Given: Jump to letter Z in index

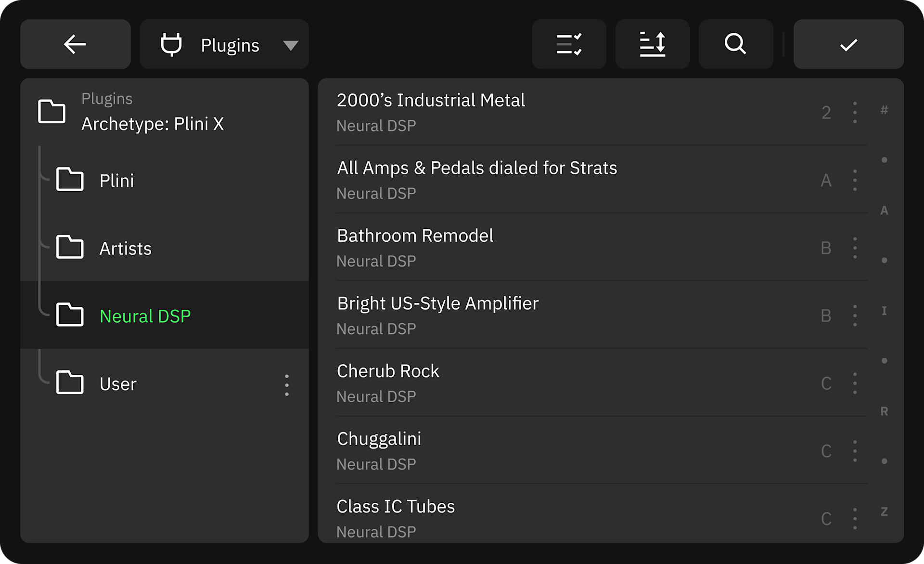Looking at the screenshot, I should (884, 512).
